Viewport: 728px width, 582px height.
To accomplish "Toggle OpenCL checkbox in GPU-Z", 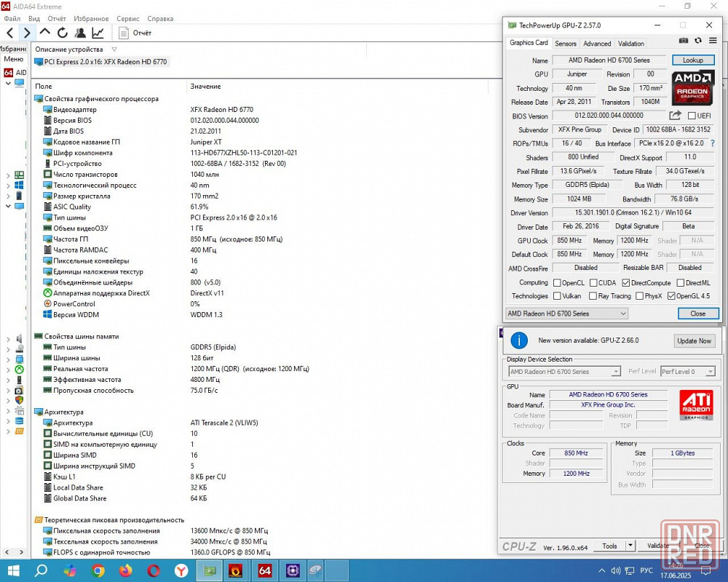I will (557, 283).
